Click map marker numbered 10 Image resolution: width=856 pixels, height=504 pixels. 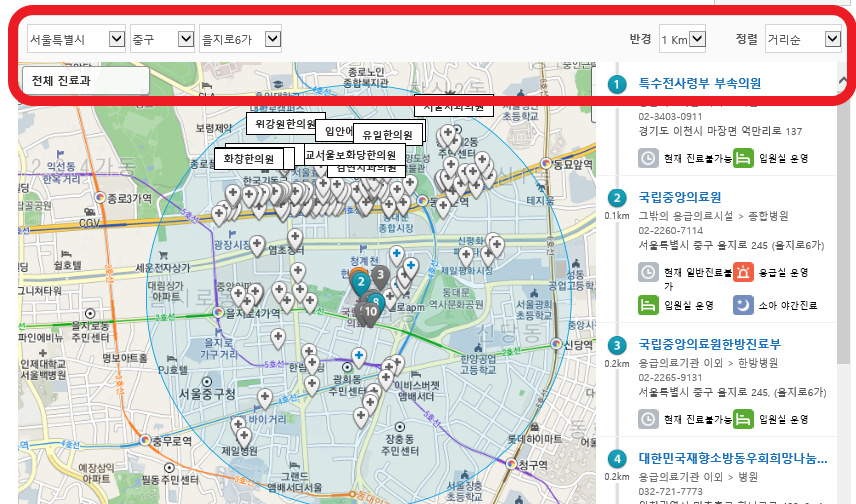371,313
